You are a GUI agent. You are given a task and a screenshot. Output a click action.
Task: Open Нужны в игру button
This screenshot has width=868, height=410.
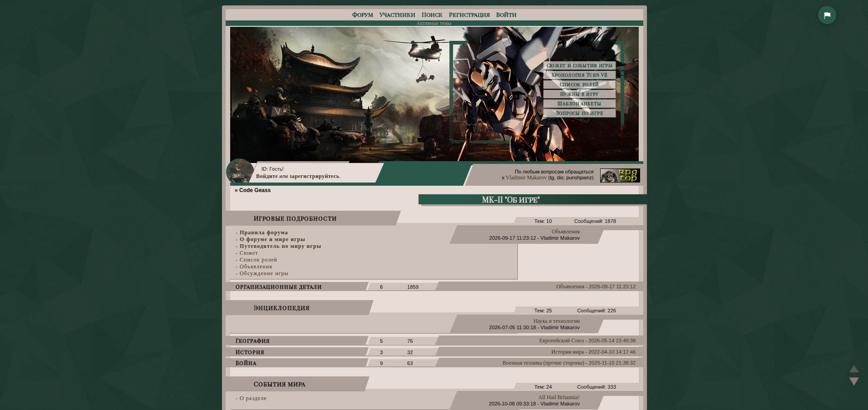579,94
